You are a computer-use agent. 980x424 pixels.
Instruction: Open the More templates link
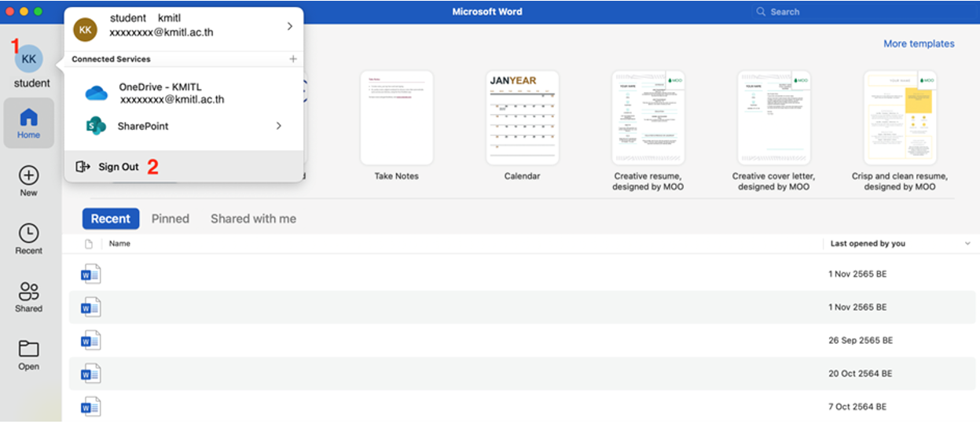click(x=919, y=44)
